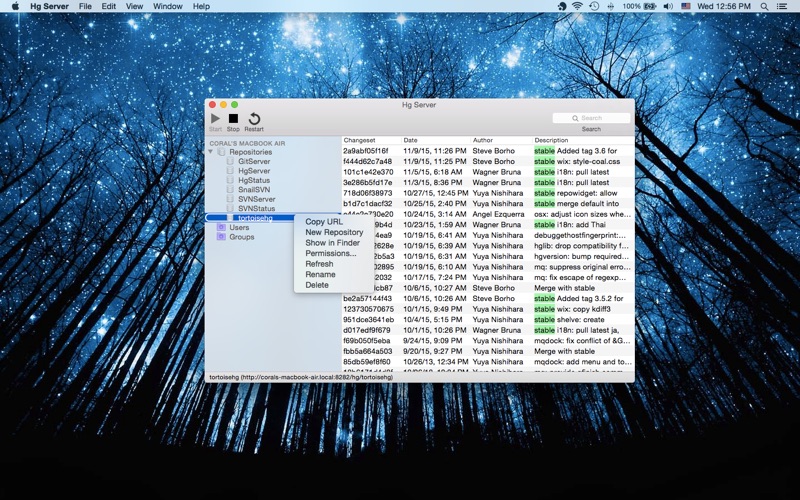
Task: Choose Copy URL from context menu
Action: pyautogui.click(x=324, y=221)
